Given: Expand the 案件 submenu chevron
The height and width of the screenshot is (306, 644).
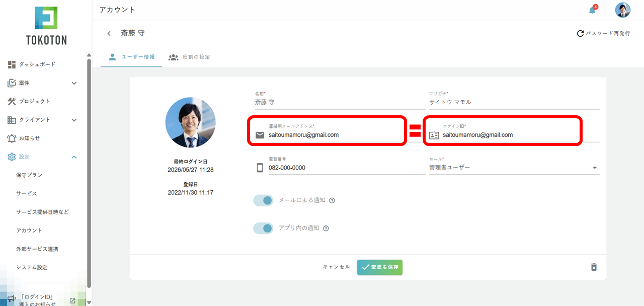Looking at the screenshot, I should tap(74, 83).
